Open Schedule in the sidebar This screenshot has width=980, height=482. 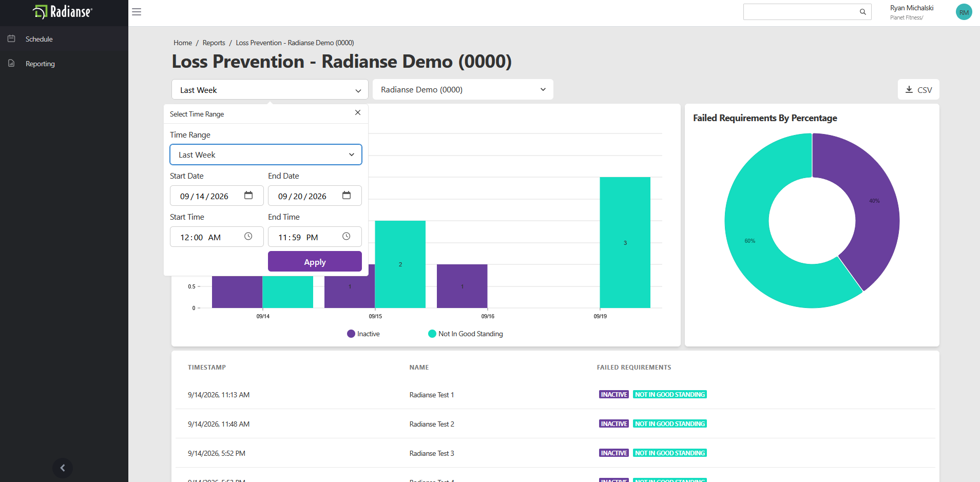click(39, 39)
